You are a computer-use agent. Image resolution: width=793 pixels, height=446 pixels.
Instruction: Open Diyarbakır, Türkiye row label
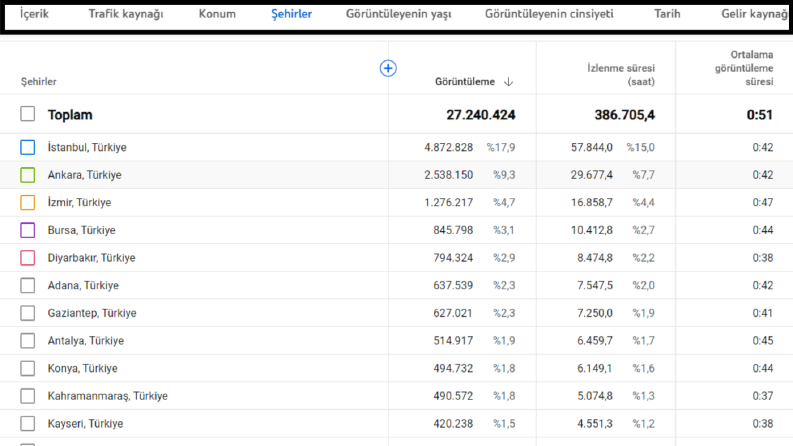tap(92, 258)
